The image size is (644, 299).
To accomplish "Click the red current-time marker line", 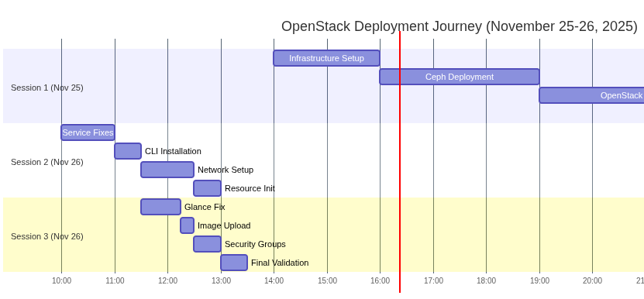I will point(400,162).
